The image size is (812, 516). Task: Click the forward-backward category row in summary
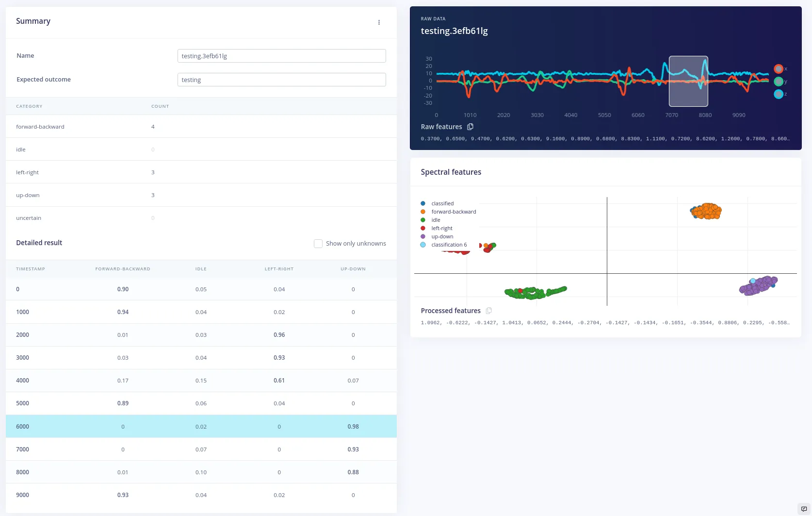click(201, 127)
